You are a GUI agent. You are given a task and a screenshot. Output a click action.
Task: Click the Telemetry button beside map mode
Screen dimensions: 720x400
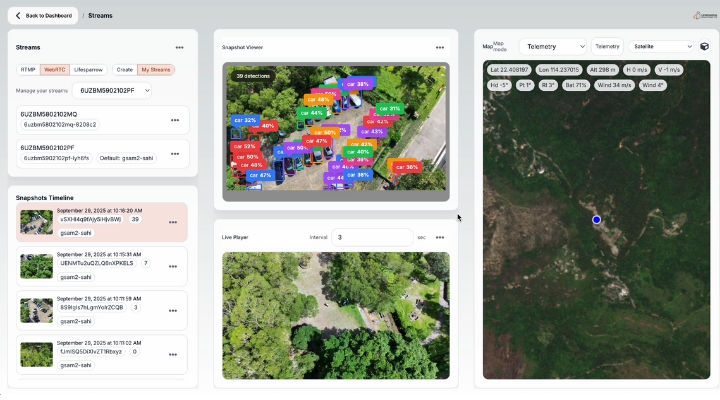607,46
